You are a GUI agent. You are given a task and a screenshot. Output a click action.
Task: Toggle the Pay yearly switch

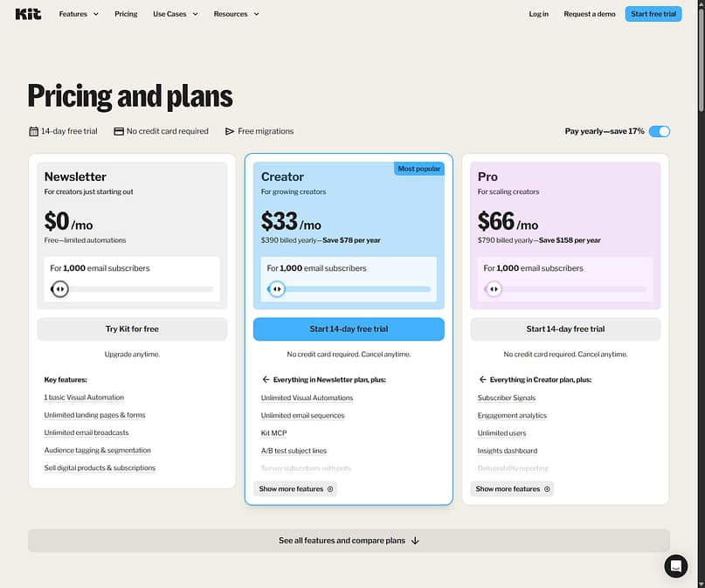[x=660, y=131]
